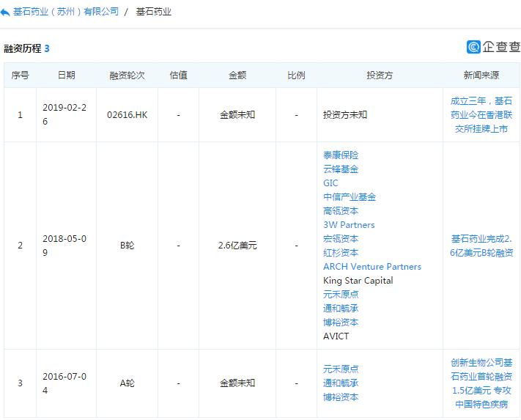Open news 基石药业完成2.6亿美元B轮融资
Screen dimensions: 521x420
pos(481,246)
